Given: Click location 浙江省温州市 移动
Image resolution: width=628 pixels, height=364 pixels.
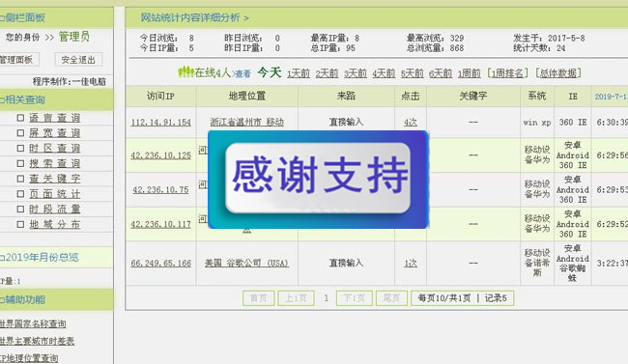Looking at the screenshot, I should click(x=246, y=122).
